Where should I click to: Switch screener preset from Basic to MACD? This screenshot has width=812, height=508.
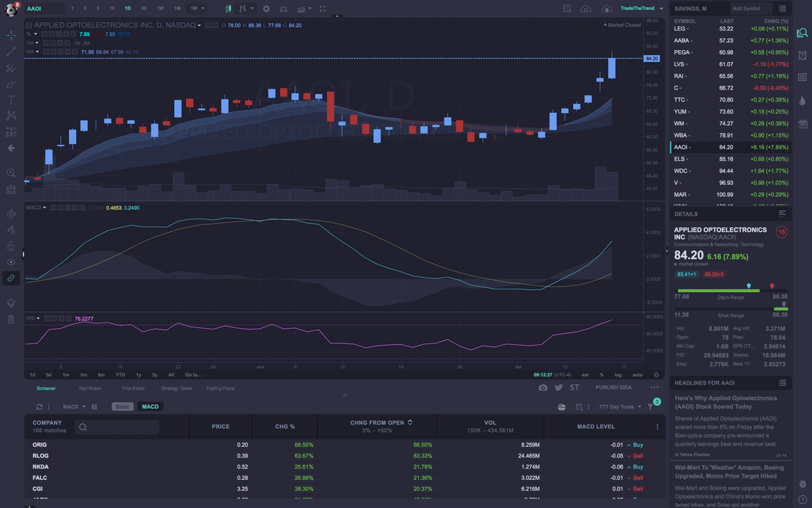[x=150, y=406]
